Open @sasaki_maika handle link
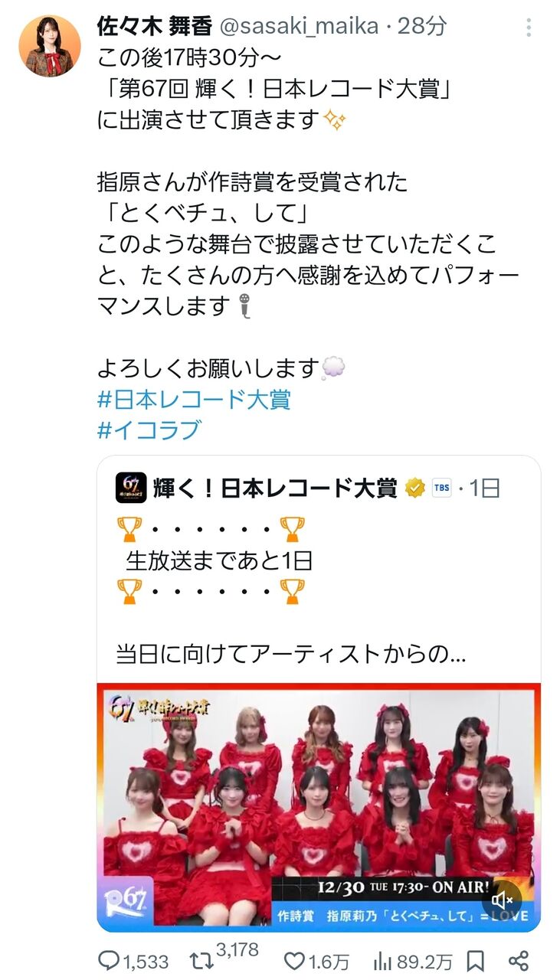This screenshot has height=980, width=560. tap(299, 27)
